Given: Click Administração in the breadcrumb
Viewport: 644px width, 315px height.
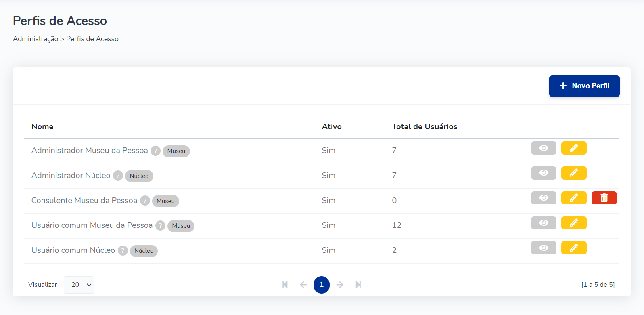Looking at the screenshot, I should point(36,39).
